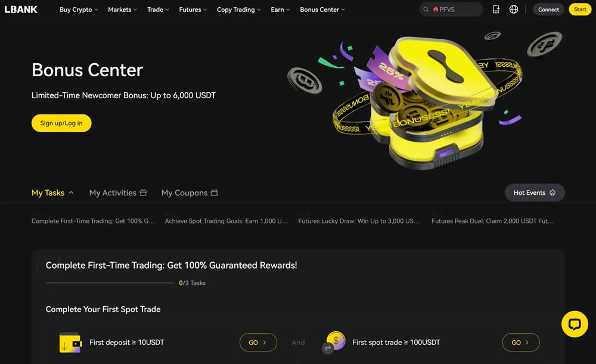Click the wallet deposit icon
Viewport: 596px width, 364px height.
click(70, 342)
